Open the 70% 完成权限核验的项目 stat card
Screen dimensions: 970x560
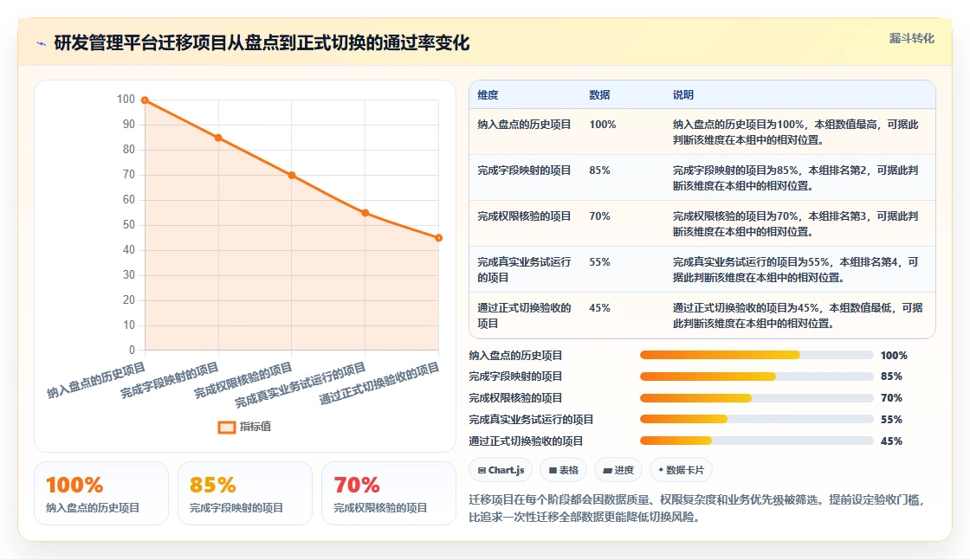click(x=389, y=493)
